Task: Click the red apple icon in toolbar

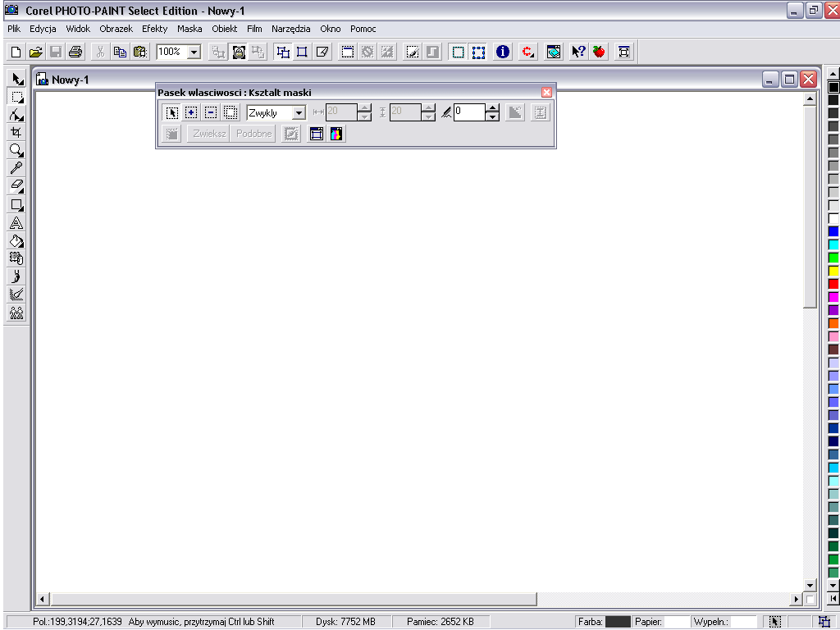Action: click(x=598, y=52)
